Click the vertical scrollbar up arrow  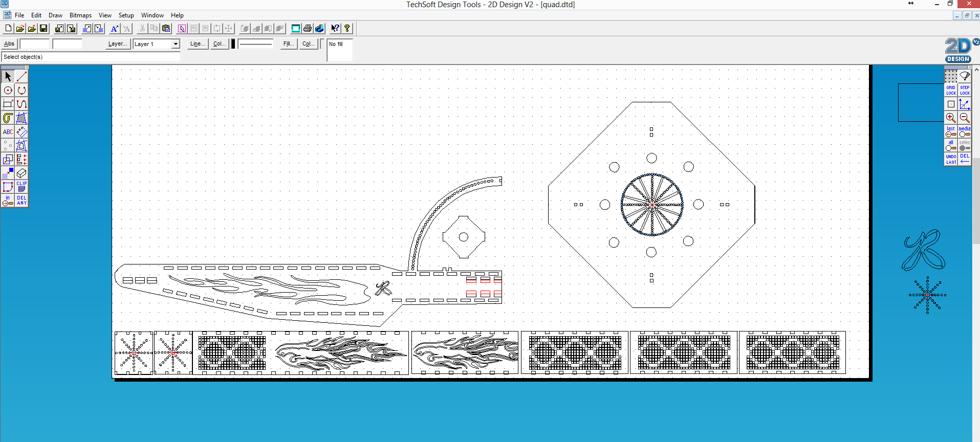pyautogui.click(x=976, y=69)
